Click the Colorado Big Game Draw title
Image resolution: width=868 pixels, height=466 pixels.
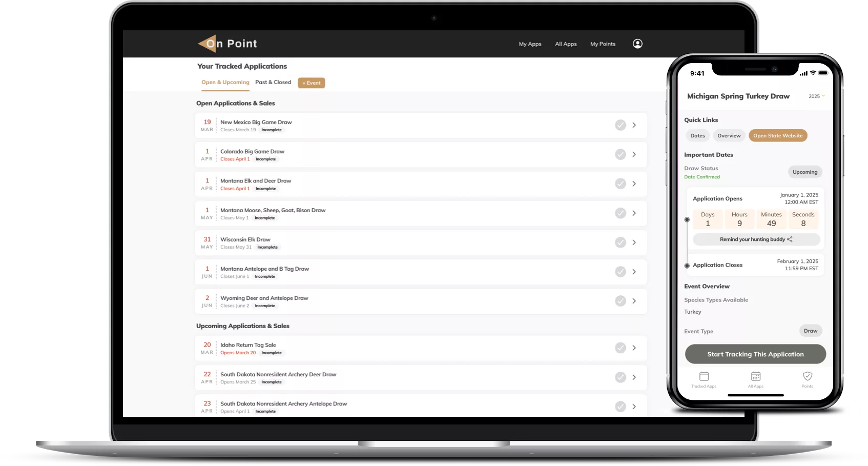[252, 151]
